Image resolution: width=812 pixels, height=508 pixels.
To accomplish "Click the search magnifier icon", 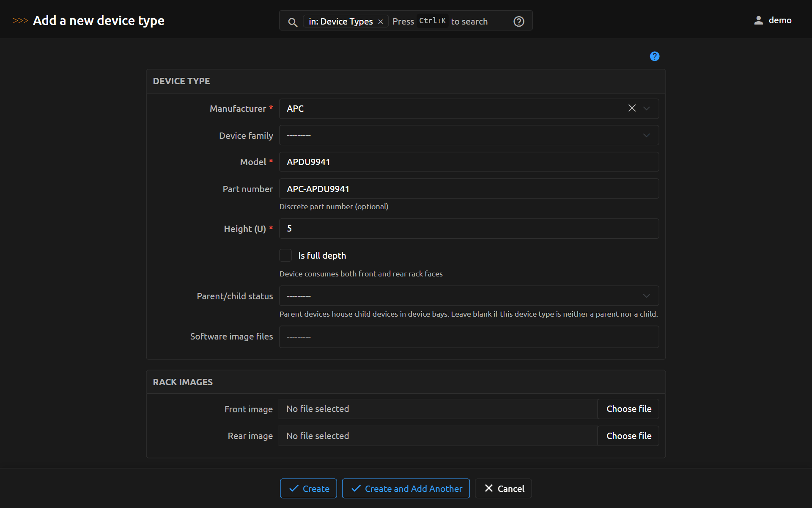I will click(x=292, y=22).
